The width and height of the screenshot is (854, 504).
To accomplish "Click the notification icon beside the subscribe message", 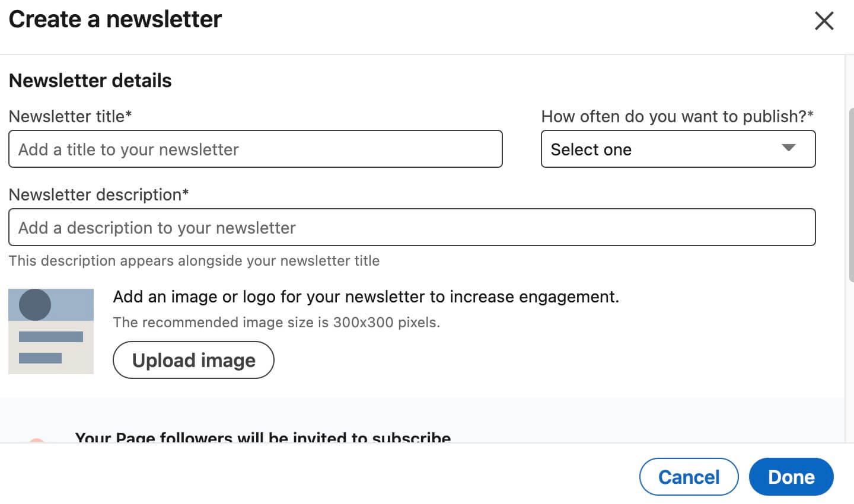I will pos(37,440).
